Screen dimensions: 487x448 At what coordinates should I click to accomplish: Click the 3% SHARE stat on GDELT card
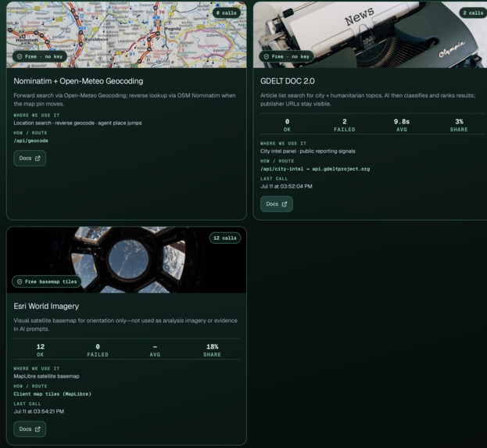click(x=459, y=125)
